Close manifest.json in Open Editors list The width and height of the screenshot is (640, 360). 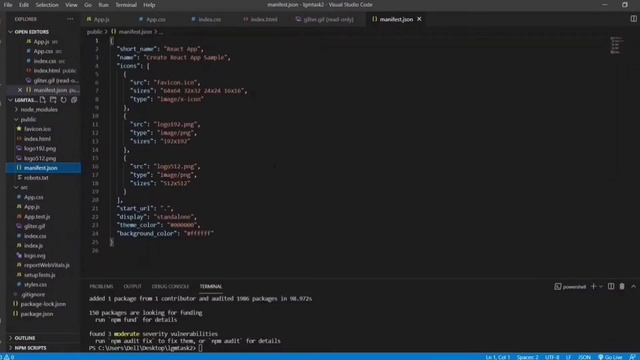click(x=20, y=90)
